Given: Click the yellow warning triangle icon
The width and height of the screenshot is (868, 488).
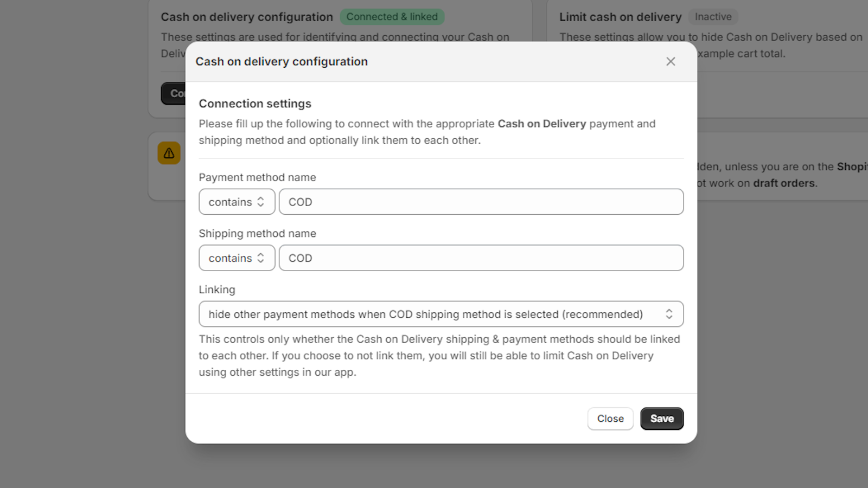Looking at the screenshot, I should click(169, 153).
